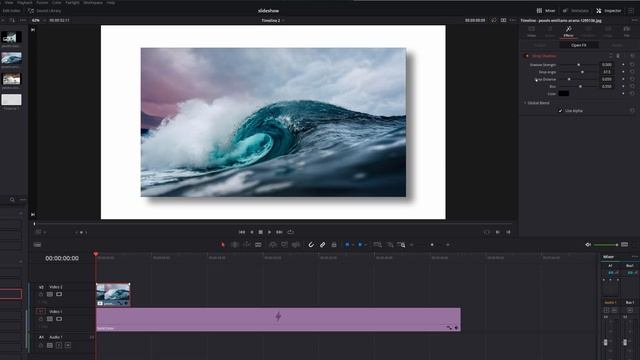Expand the Global Blend section
Screen dimensions: 640x360
525,103
